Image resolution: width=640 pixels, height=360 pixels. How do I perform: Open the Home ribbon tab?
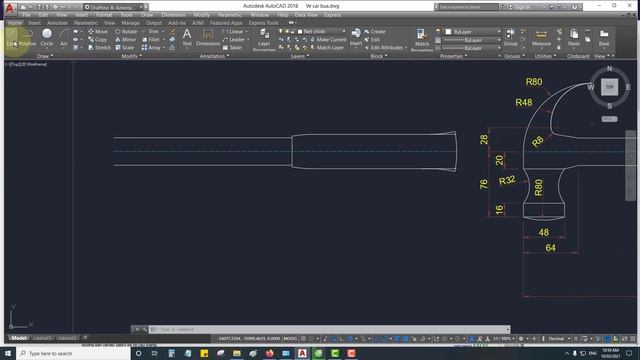pos(15,23)
